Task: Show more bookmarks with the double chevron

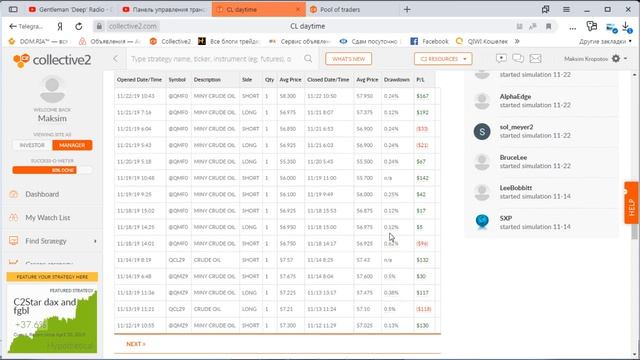Action: (517, 41)
